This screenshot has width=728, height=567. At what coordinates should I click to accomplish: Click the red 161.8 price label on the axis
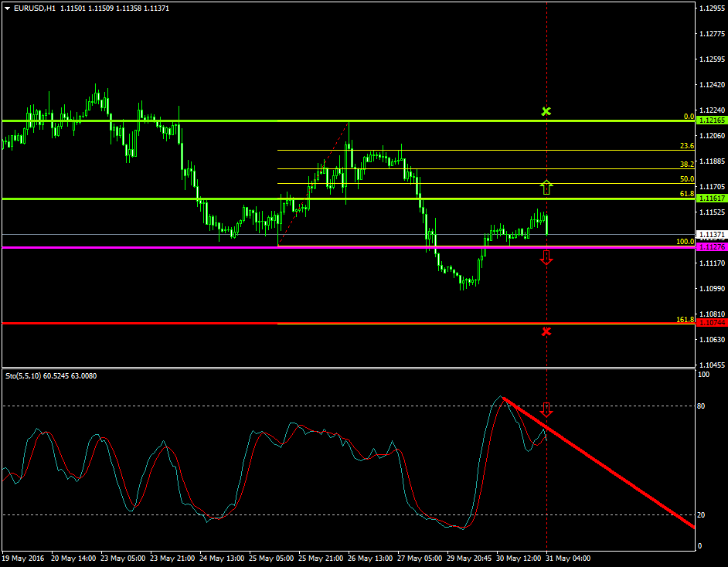[x=711, y=322]
